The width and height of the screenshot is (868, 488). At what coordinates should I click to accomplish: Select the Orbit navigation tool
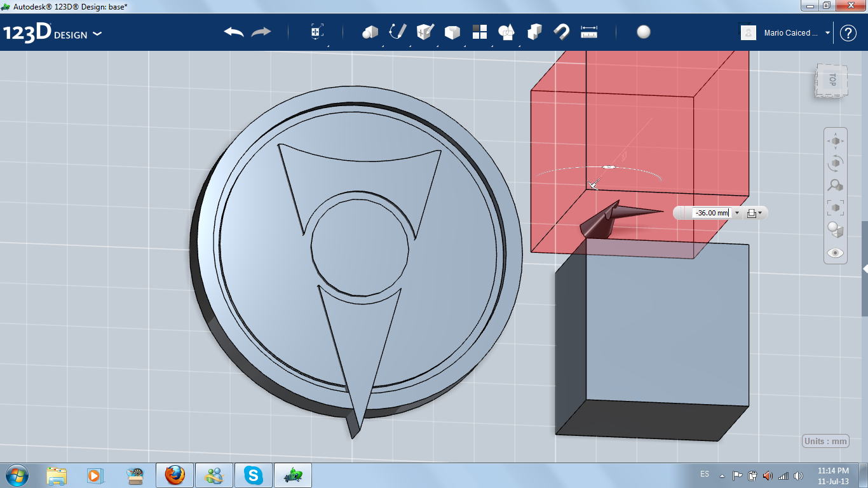pyautogui.click(x=836, y=163)
